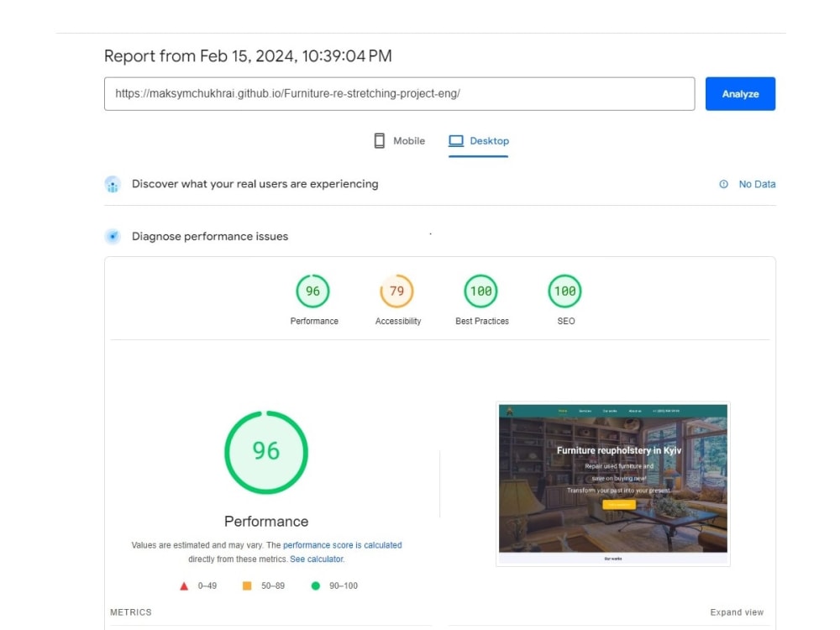Jump to SEO score gauge 100
840x630 pixels.
tap(564, 291)
